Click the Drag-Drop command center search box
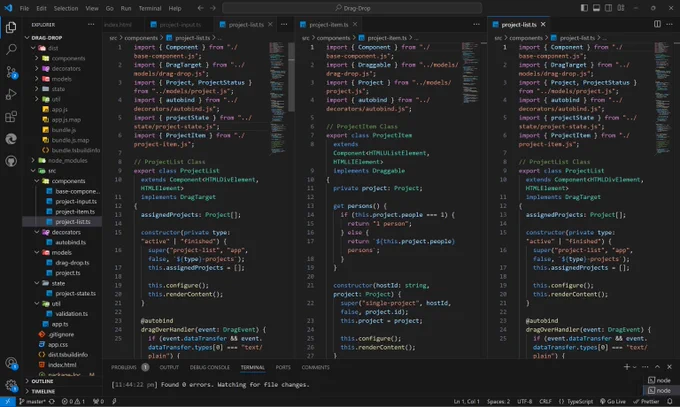680x407 pixels. [x=352, y=8]
